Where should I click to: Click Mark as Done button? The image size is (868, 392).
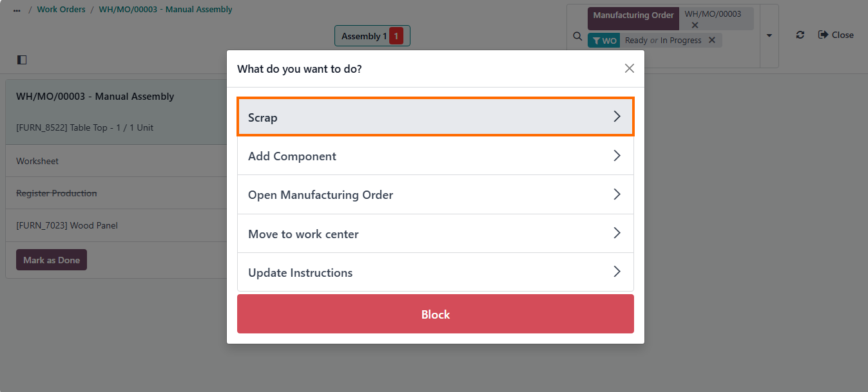pos(52,260)
